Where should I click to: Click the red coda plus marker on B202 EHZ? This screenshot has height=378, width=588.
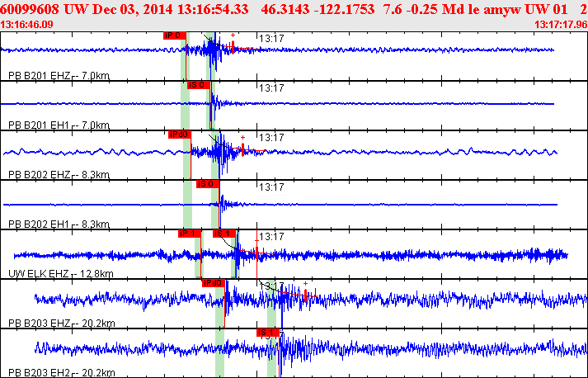pyautogui.click(x=242, y=137)
